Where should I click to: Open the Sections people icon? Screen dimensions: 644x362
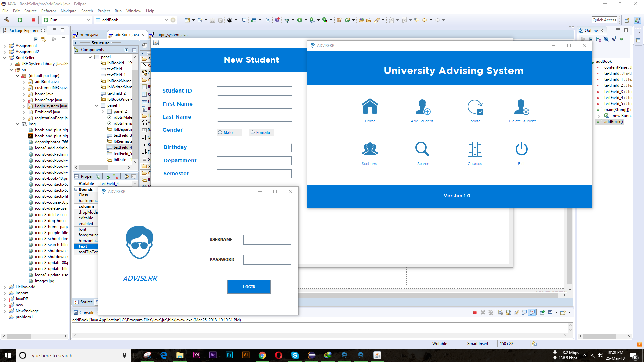click(369, 149)
